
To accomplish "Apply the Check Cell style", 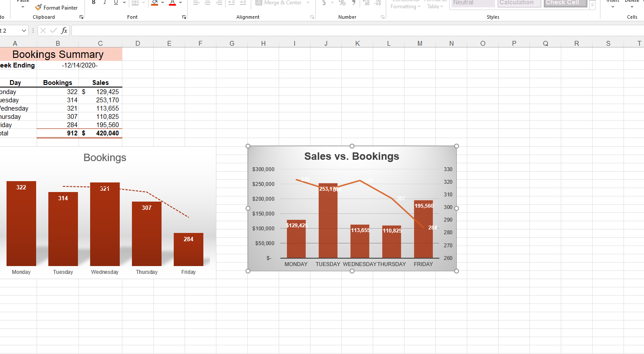I will pos(565,2).
